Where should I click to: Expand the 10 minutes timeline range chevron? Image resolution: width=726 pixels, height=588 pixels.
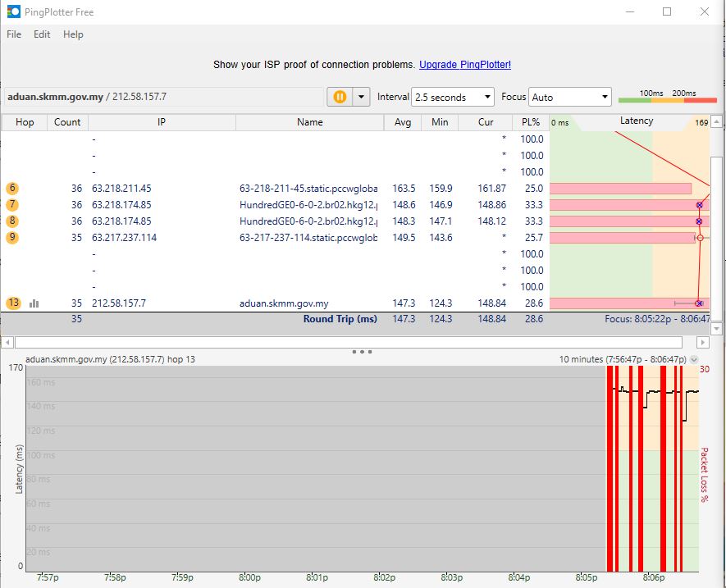click(x=695, y=359)
